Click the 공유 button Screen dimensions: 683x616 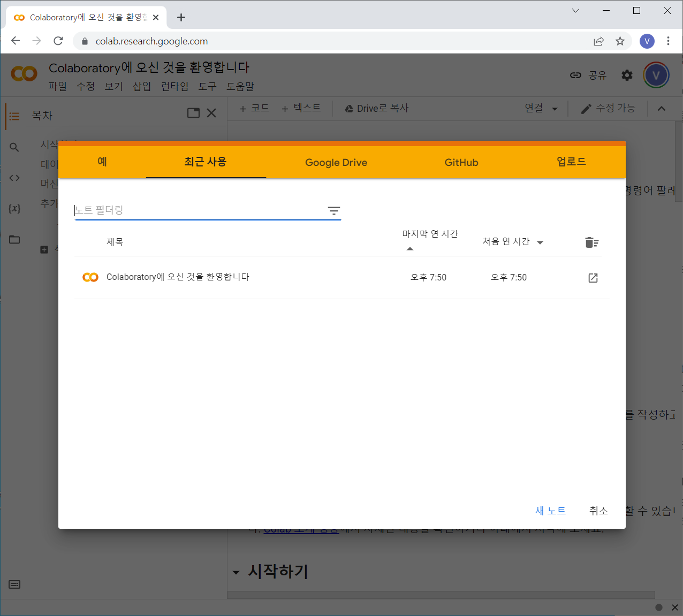click(588, 75)
